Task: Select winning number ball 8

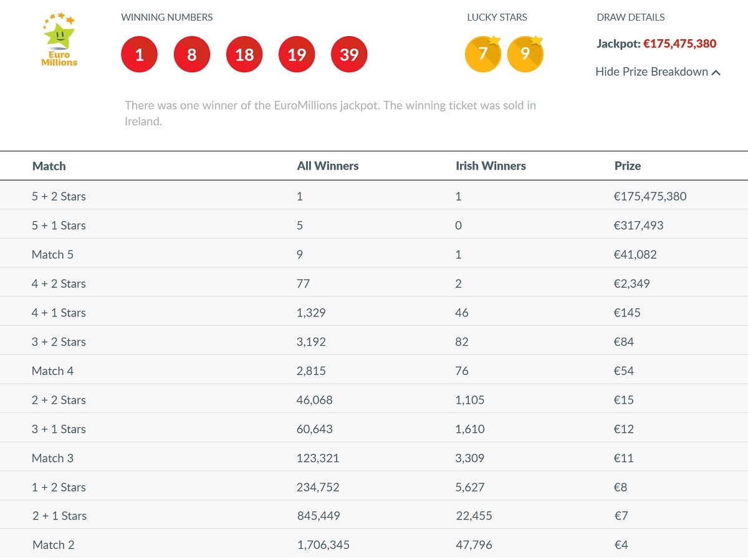Action: 191,55
